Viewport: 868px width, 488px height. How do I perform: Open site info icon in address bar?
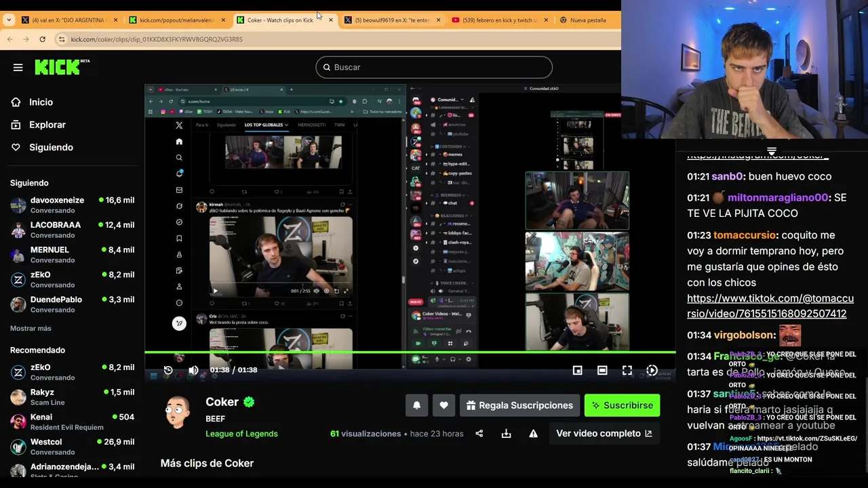62,39
